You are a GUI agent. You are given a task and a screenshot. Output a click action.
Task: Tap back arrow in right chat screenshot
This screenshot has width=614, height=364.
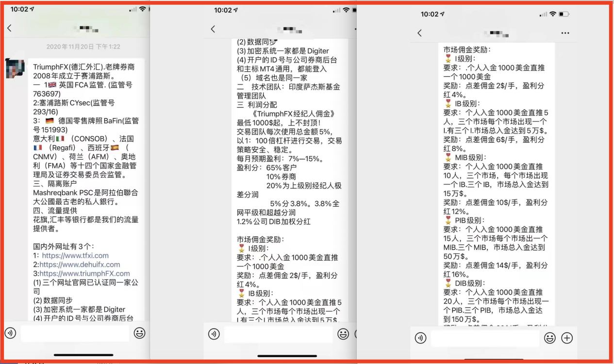tap(419, 33)
